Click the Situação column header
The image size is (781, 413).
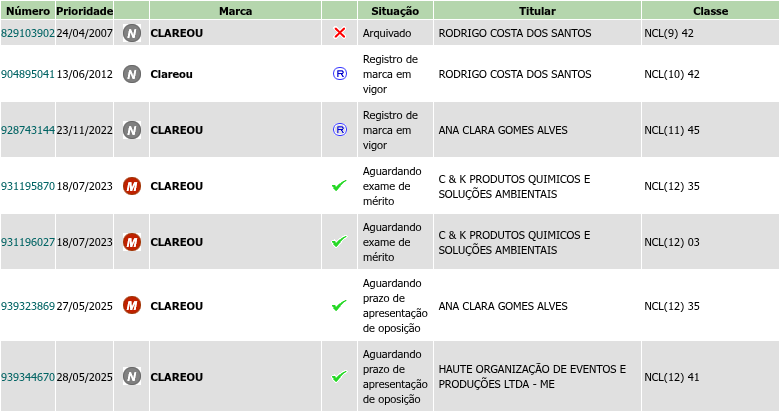pos(394,11)
